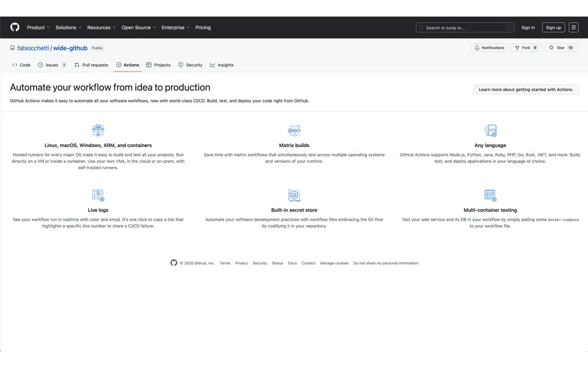Switch to the Code tab
The height and width of the screenshot is (368, 588).
coord(22,65)
